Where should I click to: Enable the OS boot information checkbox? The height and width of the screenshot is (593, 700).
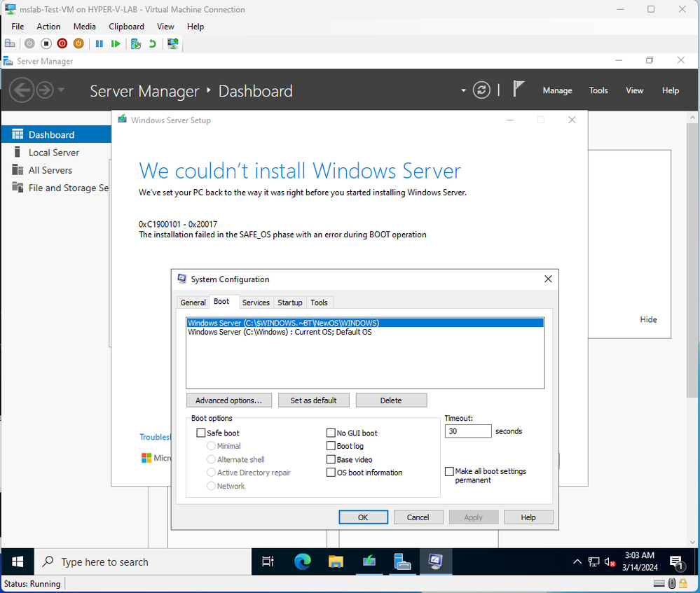[x=331, y=472]
